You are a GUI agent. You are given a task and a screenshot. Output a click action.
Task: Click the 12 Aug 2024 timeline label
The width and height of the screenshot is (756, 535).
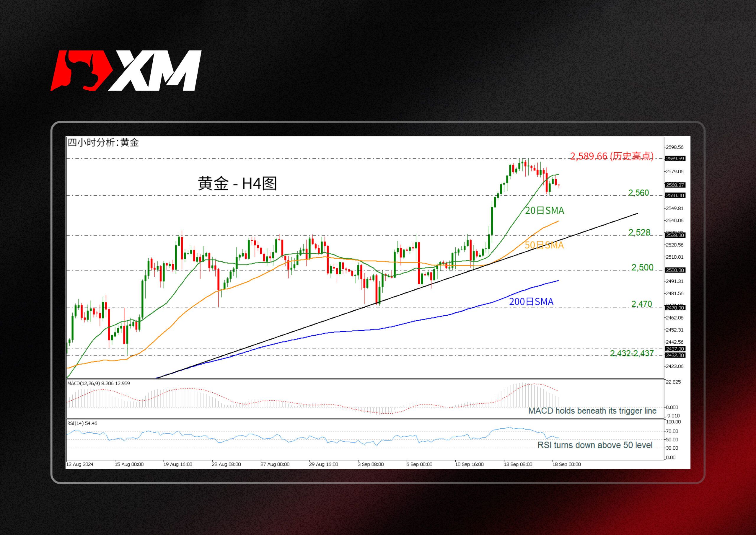(x=81, y=464)
